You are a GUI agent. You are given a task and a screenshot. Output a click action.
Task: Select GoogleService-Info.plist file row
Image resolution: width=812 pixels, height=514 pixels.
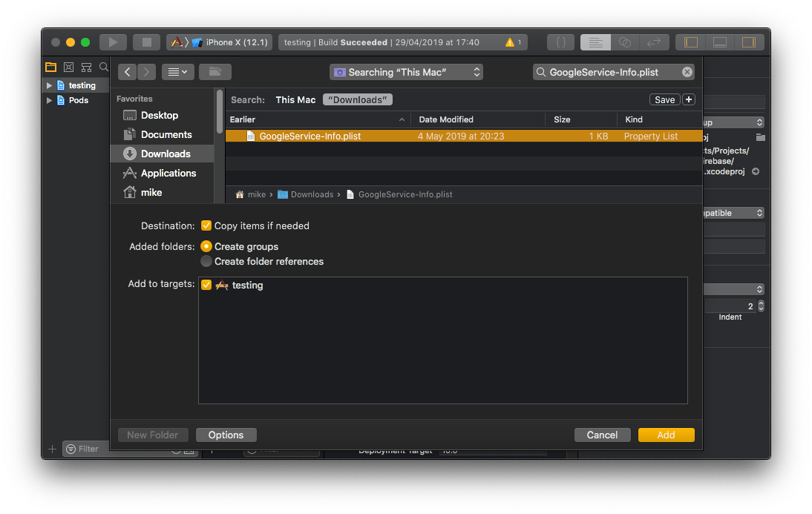click(464, 136)
